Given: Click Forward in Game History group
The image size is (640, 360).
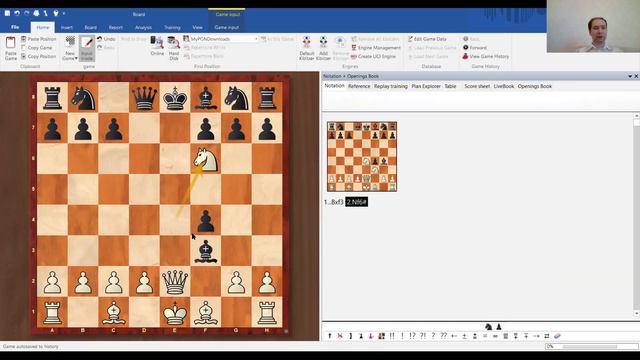Looking at the screenshot, I should tap(475, 48).
